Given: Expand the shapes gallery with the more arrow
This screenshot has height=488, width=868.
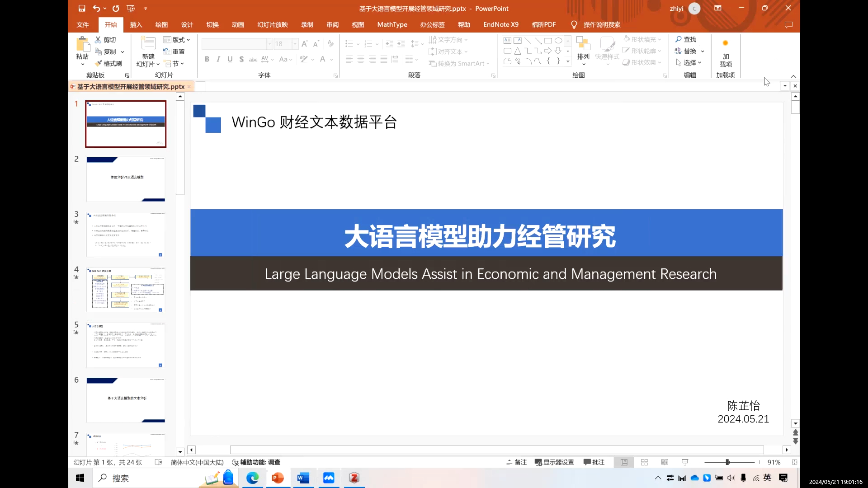Looking at the screenshot, I should pos(568,62).
